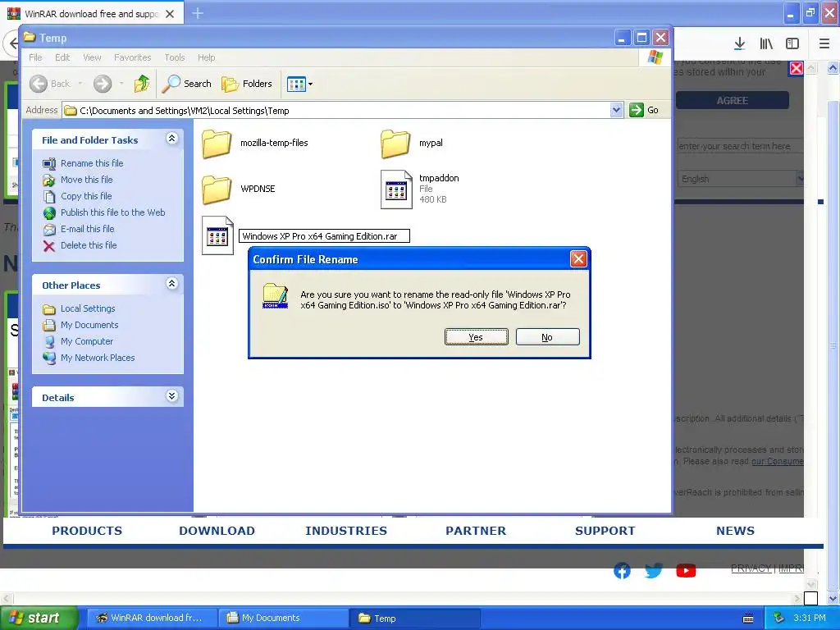840x630 pixels.
Task: Open My Network Places
Action: (x=98, y=358)
